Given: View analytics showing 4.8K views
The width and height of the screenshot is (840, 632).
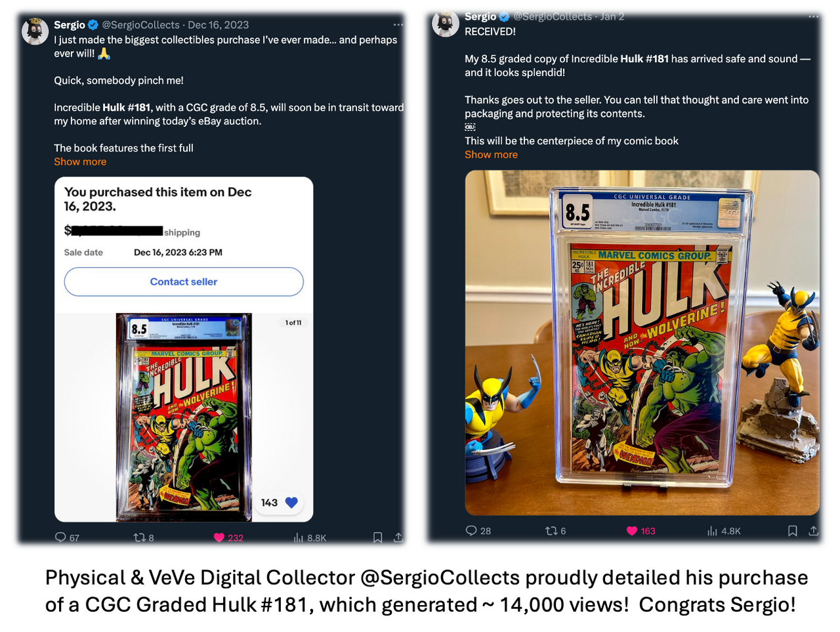Looking at the screenshot, I should coord(724,530).
